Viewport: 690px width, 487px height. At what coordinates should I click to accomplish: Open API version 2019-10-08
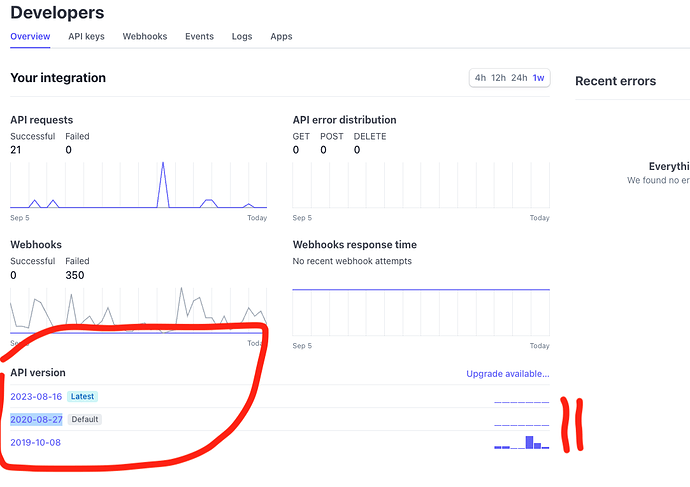tap(36, 443)
